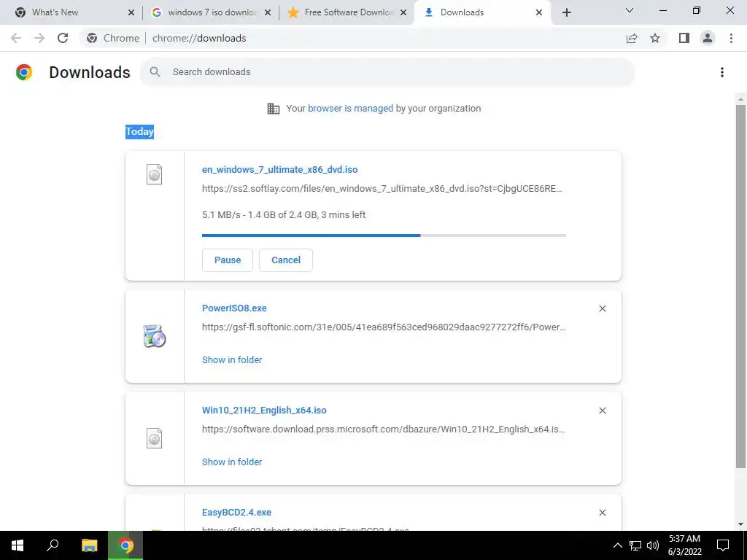747x560 pixels.
Task: Open the taskbar clock and date
Action: (x=684, y=545)
